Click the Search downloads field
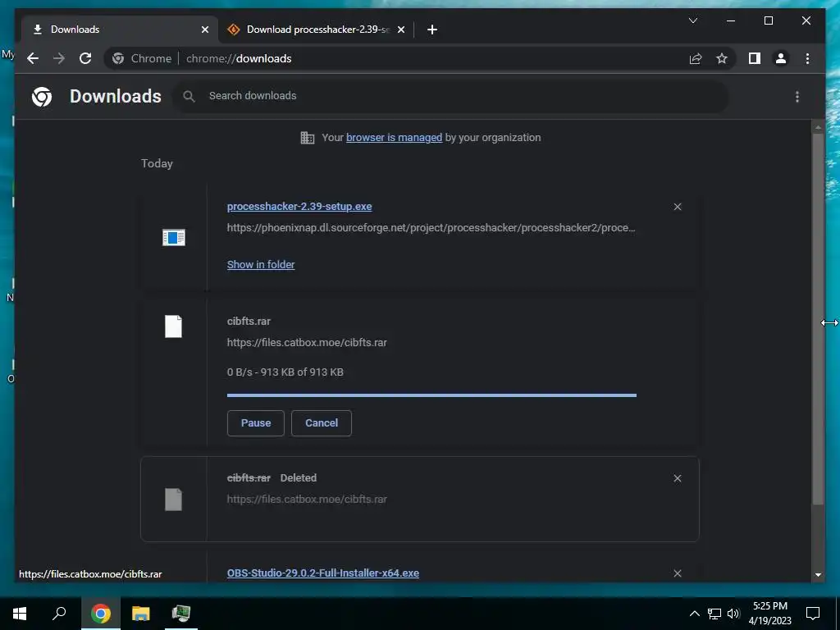Viewport: 840px width, 630px height. pos(450,96)
